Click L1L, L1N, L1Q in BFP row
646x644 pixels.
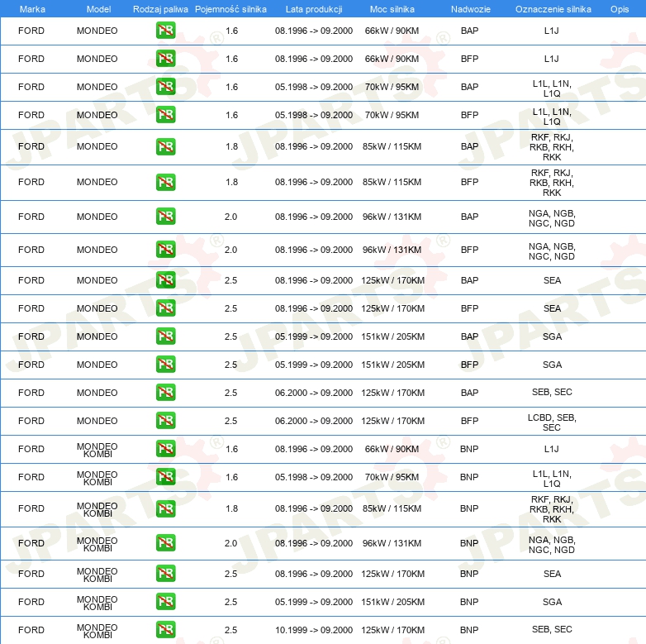click(552, 117)
